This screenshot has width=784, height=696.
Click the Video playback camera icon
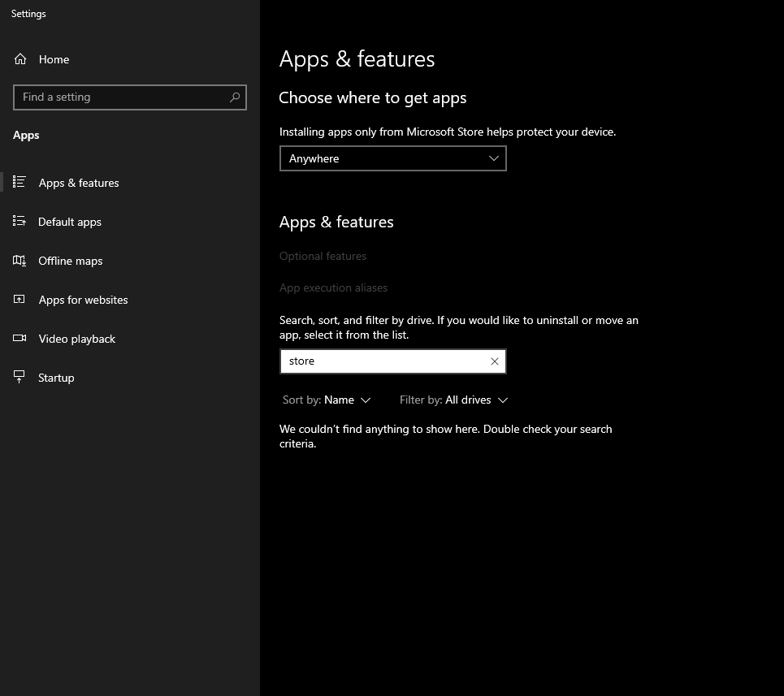tap(19, 339)
